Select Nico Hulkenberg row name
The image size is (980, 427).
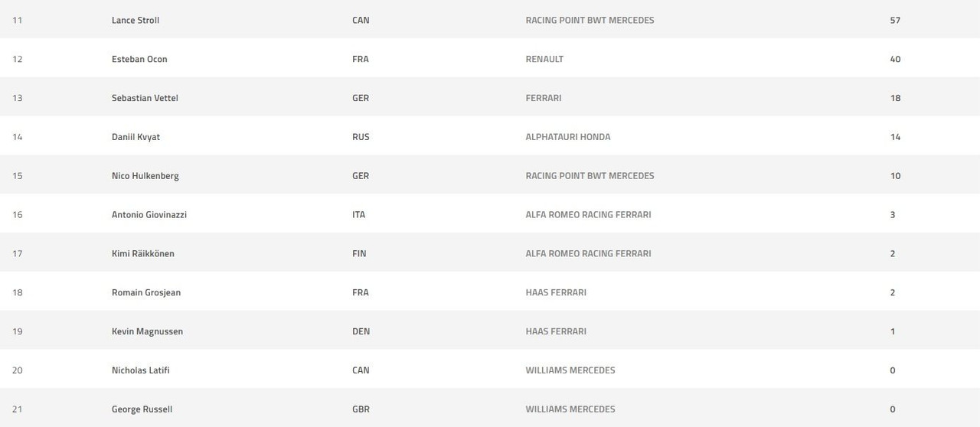click(145, 176)
